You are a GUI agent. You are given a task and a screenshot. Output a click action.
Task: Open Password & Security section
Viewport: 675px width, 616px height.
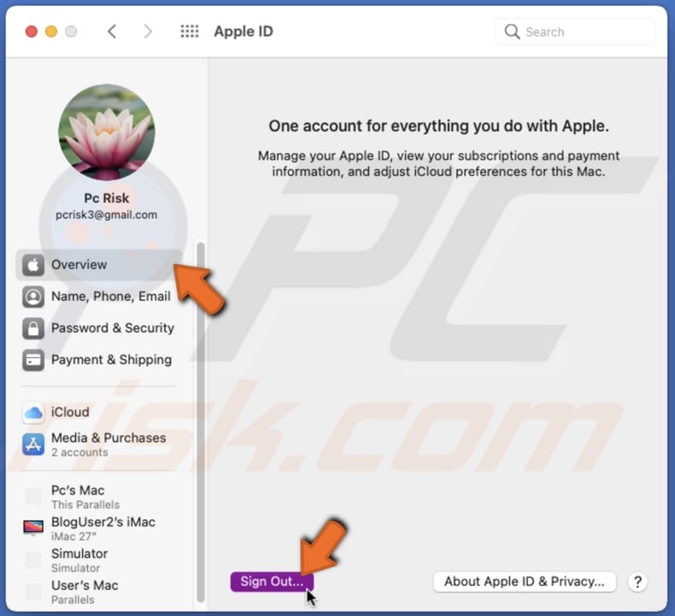99,328
